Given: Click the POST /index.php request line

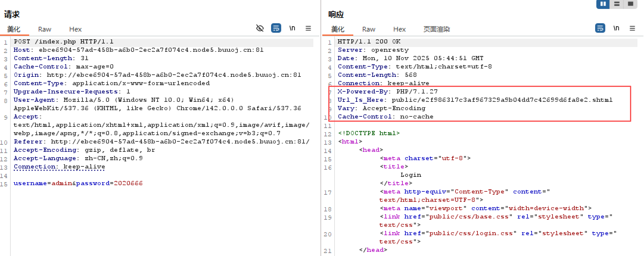Looking at the screenshot, I should click(63, 42).
